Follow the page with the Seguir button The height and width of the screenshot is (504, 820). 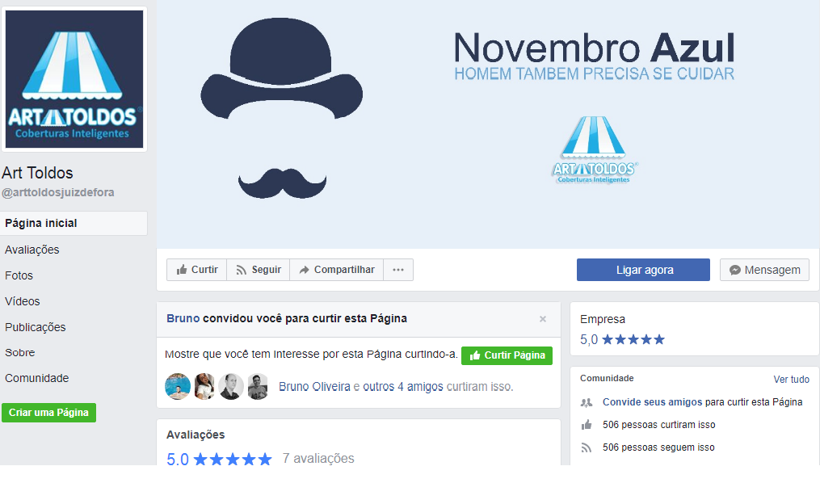tap(258, 270)
